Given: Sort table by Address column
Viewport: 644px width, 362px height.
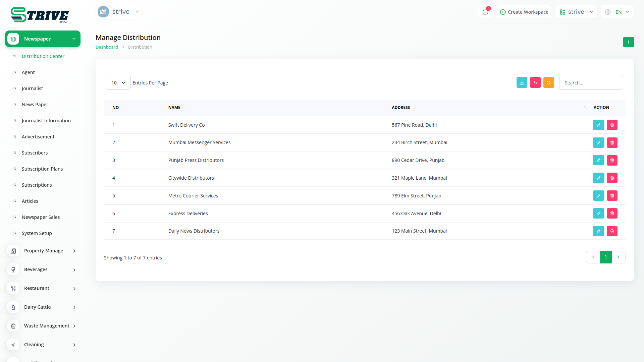Looking at the screenshot, I should tap(585, 107).
